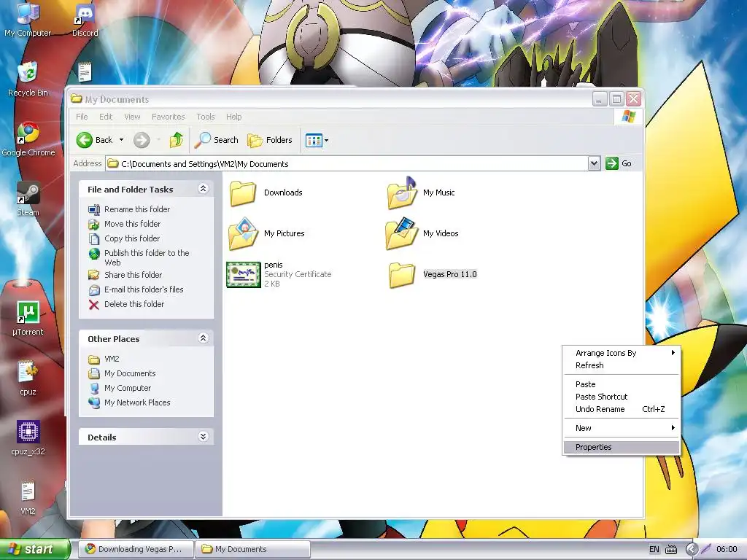This screenshot has width=747, height=560.
Task: Click inside the Address path field
Action: 347,164
